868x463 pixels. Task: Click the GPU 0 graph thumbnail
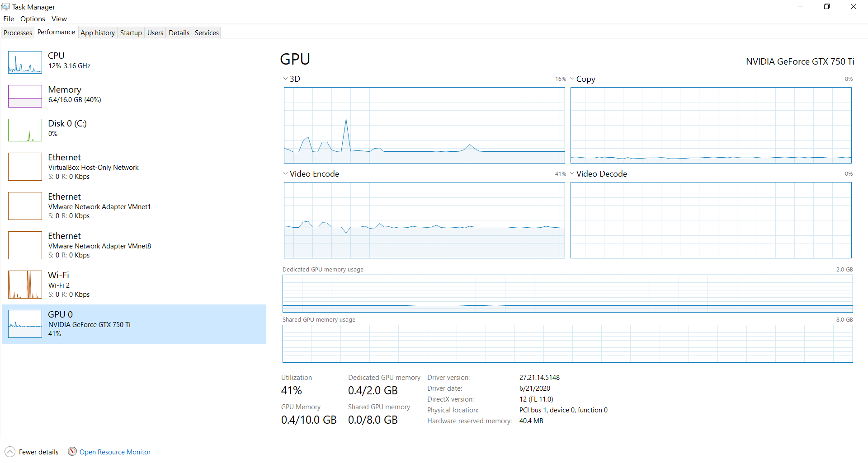(x=25, y=324)
